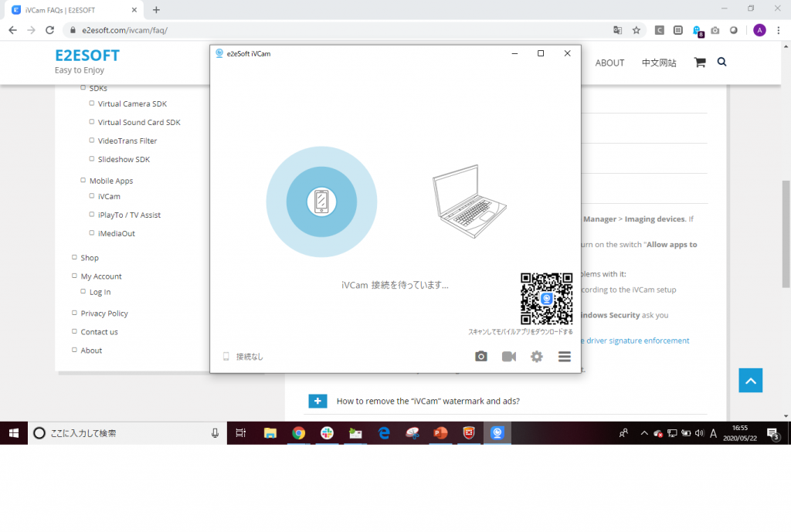The image size is (791, 532).
Task: Click the iVCam video record icon
Action: pos(509,357)
